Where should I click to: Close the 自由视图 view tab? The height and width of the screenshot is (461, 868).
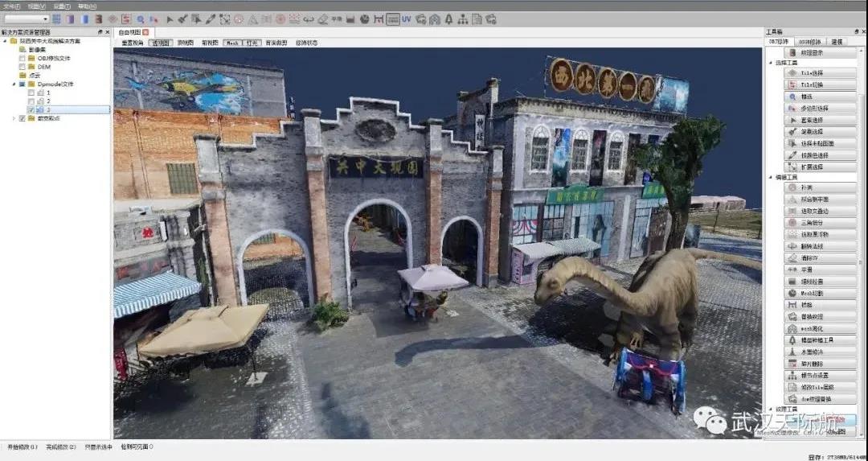pos(145,32)
